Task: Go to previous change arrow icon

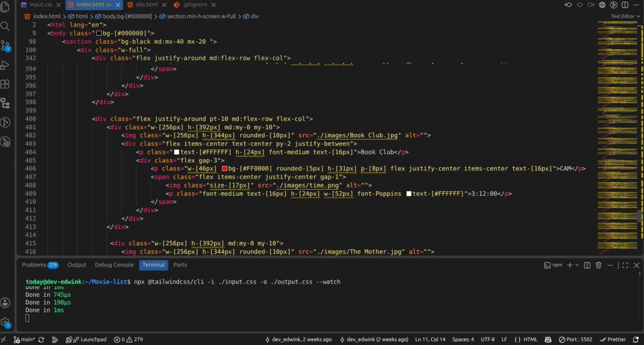Action: [x=569, y=5]
